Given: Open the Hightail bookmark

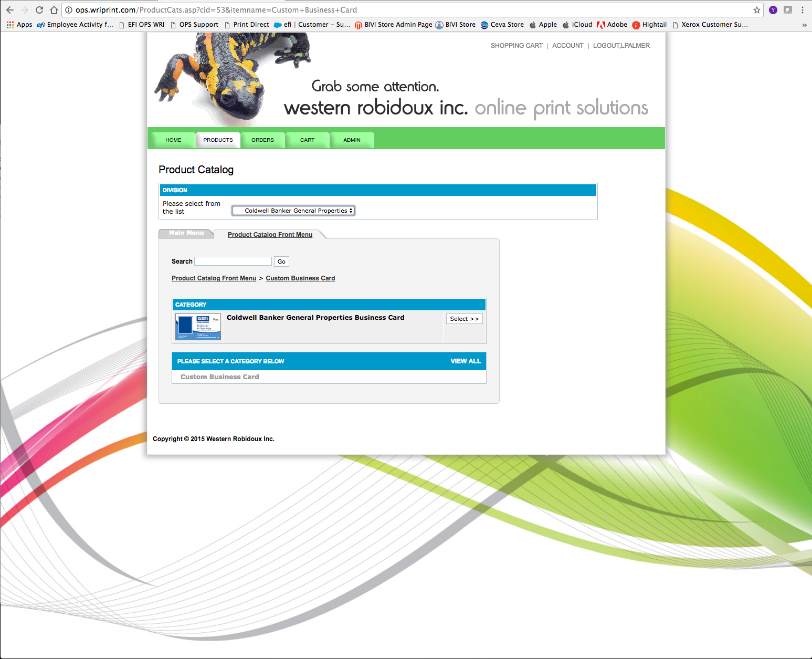Looking at the screenshot, I should [649, 25].
